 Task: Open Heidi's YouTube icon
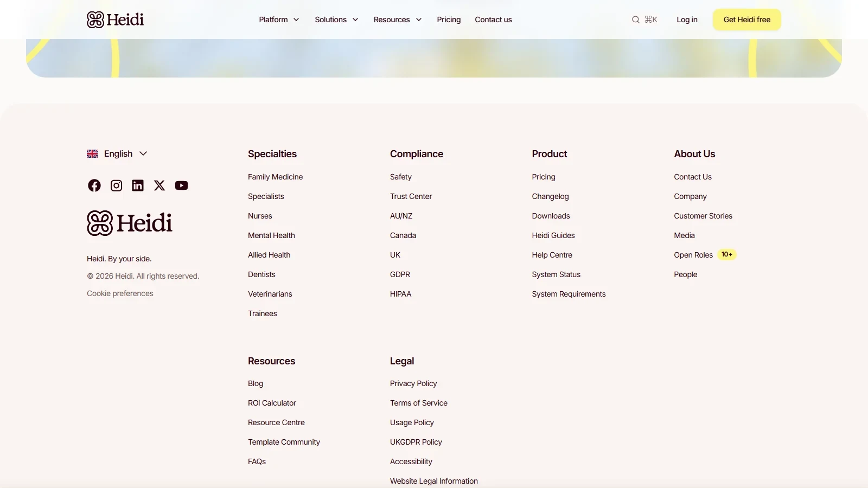181,185
